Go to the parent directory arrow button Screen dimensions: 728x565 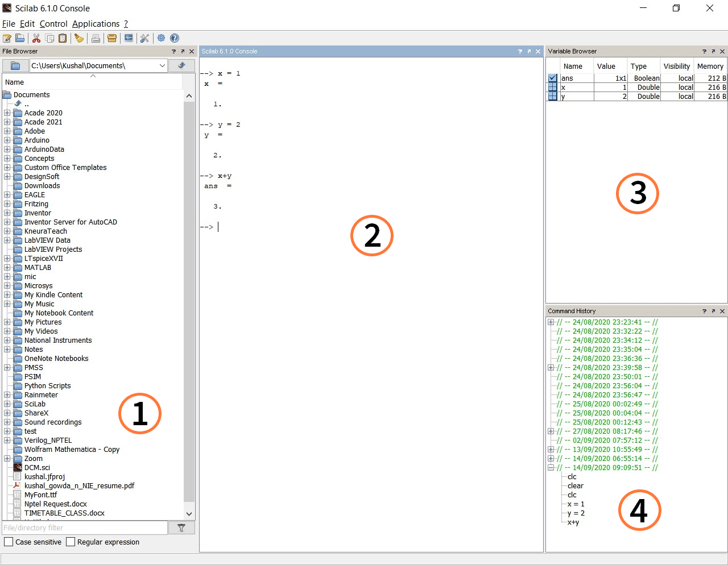pos(182,66)
